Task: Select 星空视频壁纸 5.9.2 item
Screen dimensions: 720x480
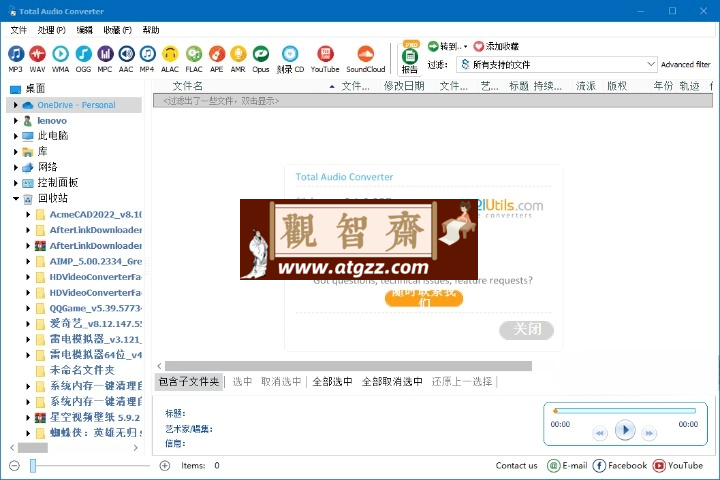Action: (x=95, y=418)
